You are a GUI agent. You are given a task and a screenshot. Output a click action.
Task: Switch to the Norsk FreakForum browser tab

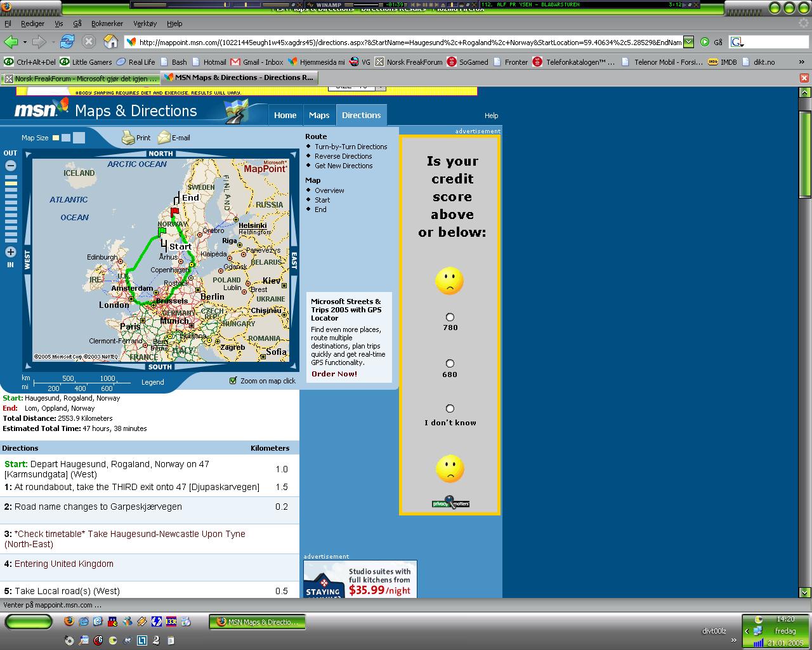81,79
